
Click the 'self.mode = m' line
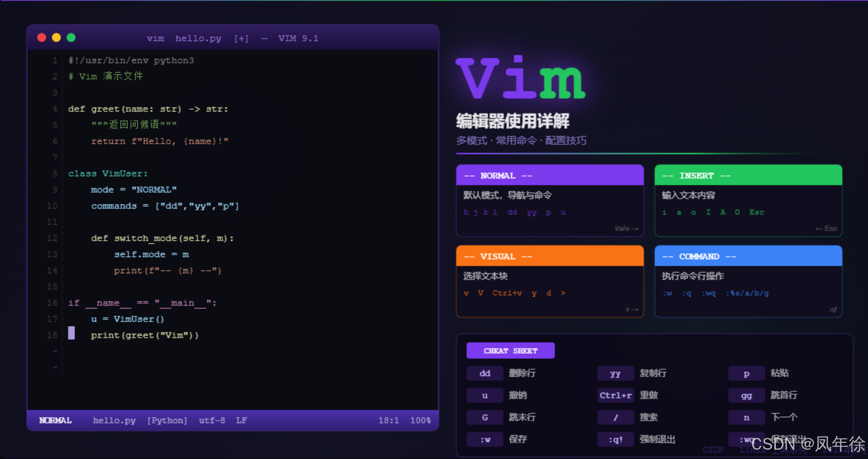(151, 254)
